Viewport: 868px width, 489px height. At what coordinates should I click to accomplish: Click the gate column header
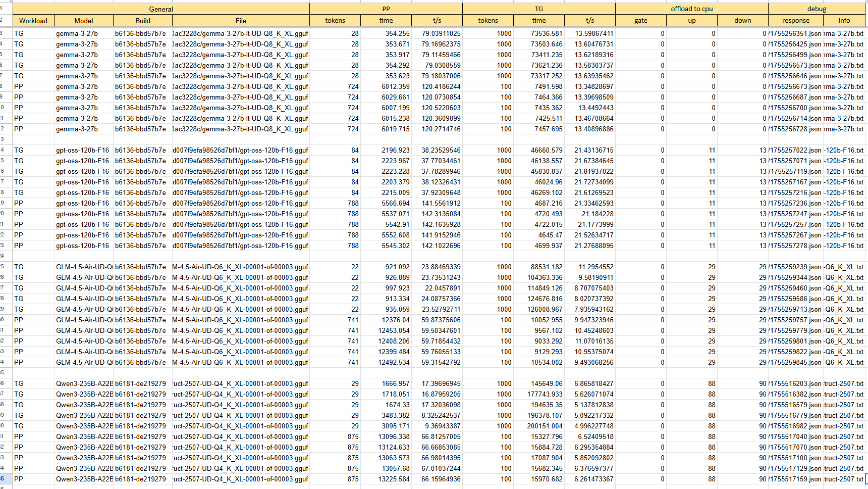[x=641, y=21]
